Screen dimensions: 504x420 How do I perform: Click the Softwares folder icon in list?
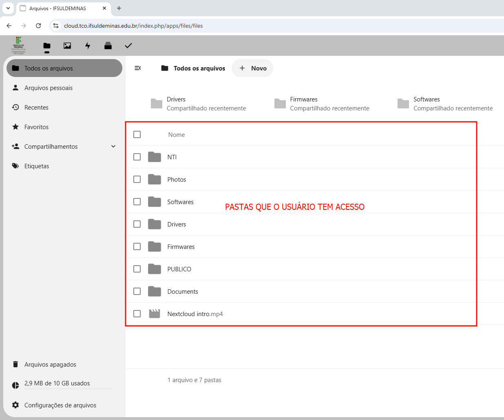pyautogui.click(x=155, y=202)
